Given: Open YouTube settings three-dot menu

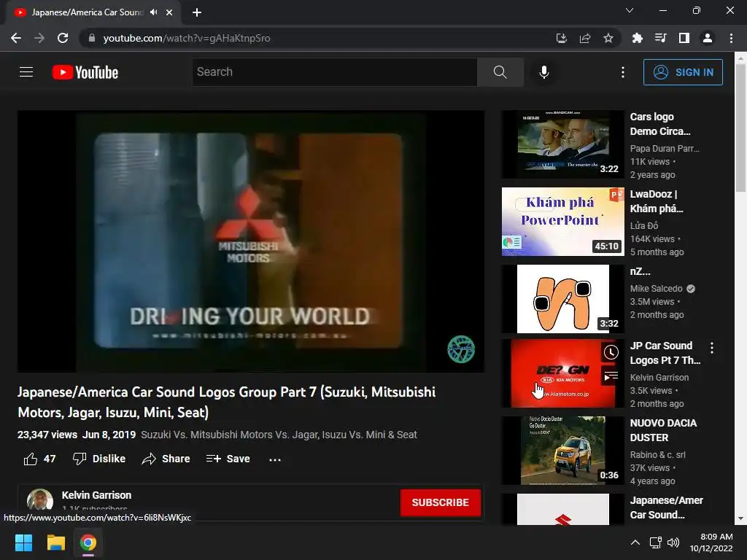Looking at the screenshot, I should (x=623, y=72).
